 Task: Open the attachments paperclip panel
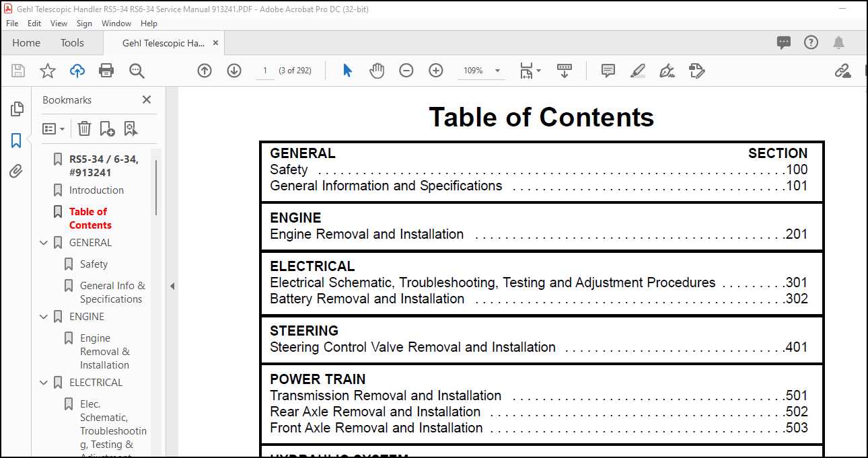click(x=17, y=171)
